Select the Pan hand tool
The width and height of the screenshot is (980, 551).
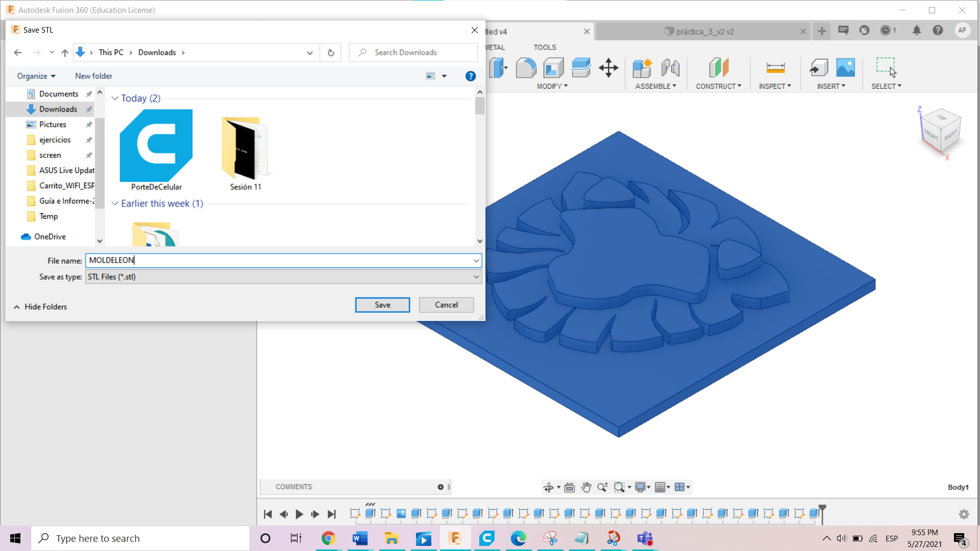coord(586,487)
